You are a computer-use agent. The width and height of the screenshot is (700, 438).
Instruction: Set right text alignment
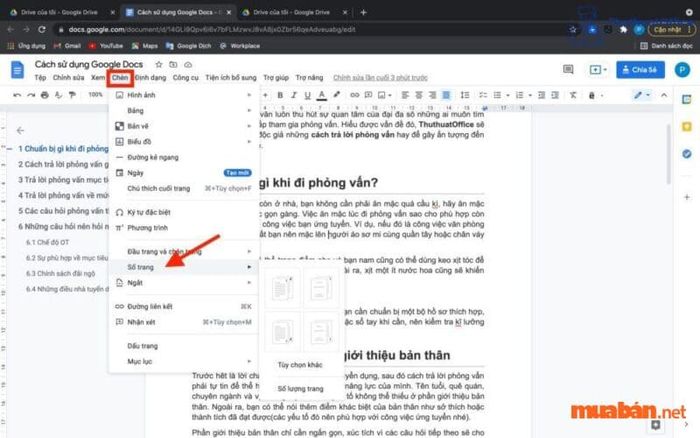432,95
